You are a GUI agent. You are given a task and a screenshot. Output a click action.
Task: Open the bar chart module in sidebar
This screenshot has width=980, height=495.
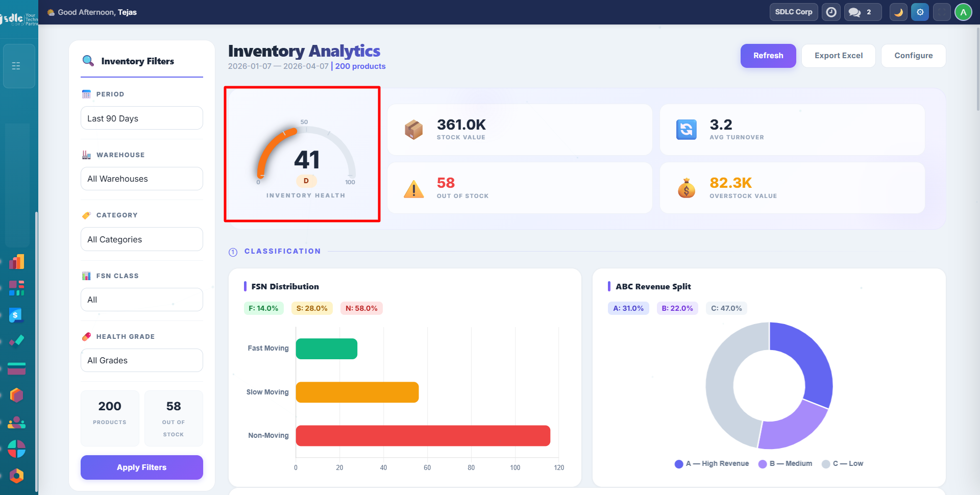(16, 262)
